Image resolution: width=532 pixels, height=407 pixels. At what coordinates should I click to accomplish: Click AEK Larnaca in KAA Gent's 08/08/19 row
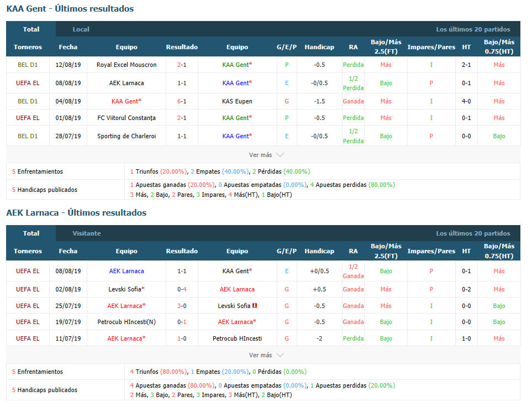click(x=127, y=83)
